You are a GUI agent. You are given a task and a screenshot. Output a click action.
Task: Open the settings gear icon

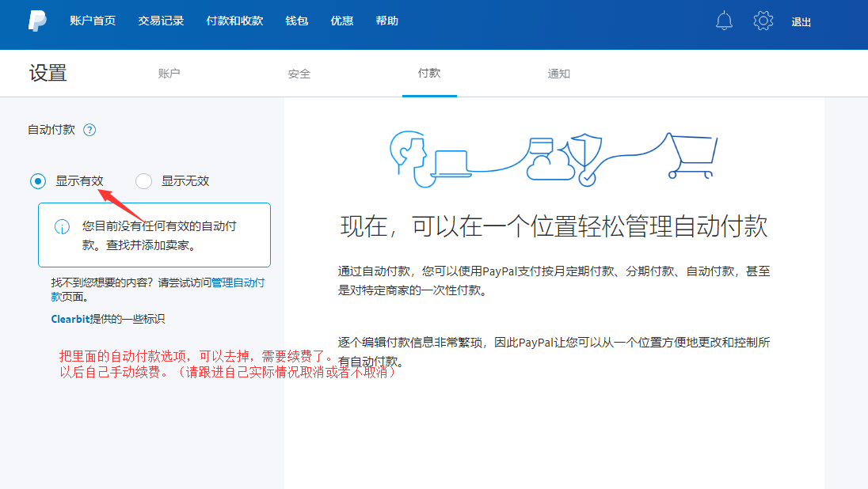(763, 21)
